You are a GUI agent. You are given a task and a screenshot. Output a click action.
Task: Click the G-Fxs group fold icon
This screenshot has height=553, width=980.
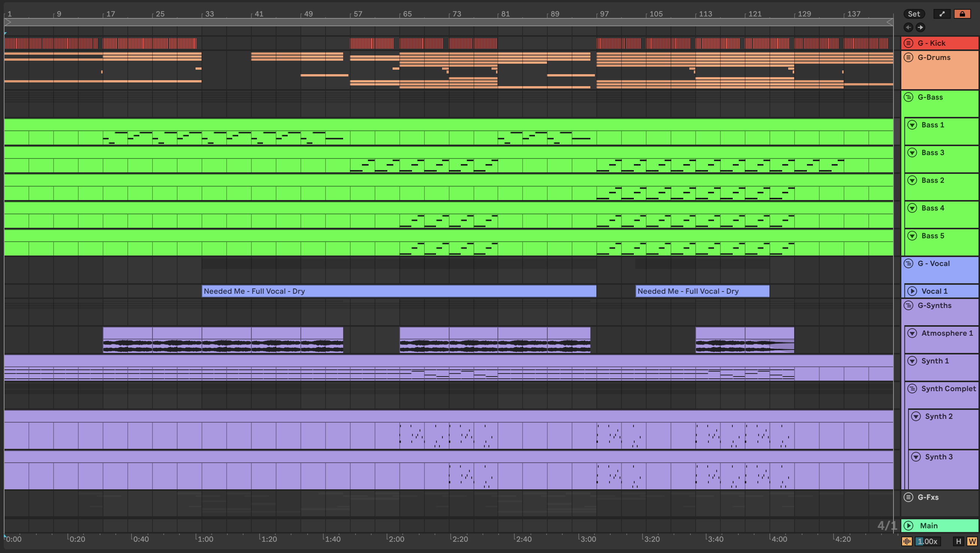[x=908, y=497]
